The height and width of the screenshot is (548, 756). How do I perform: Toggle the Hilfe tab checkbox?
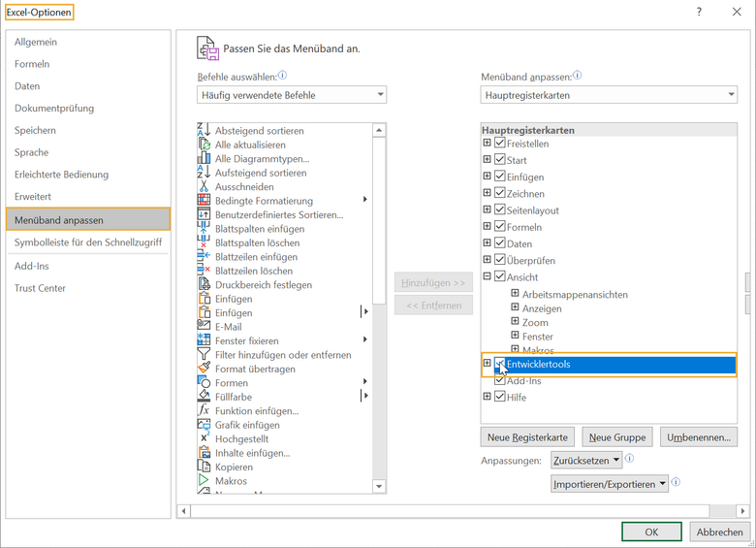click(x=500, y=397)
